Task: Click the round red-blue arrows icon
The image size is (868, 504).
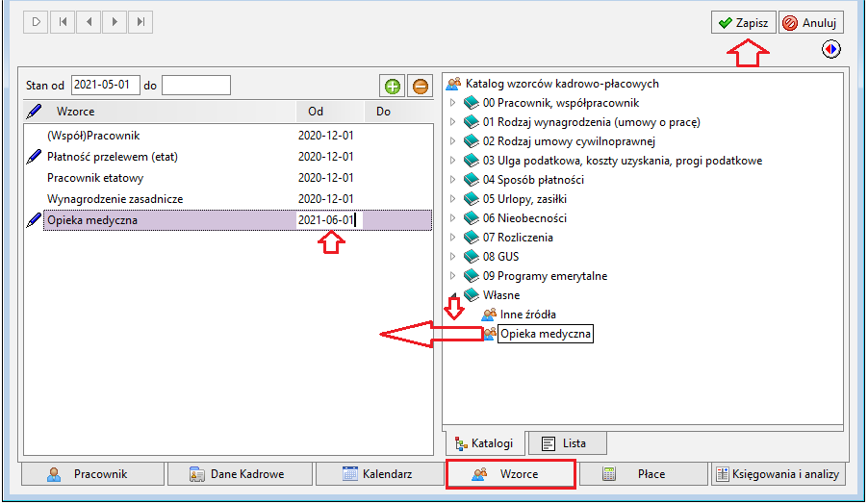Action: click(x=830, y=49)
